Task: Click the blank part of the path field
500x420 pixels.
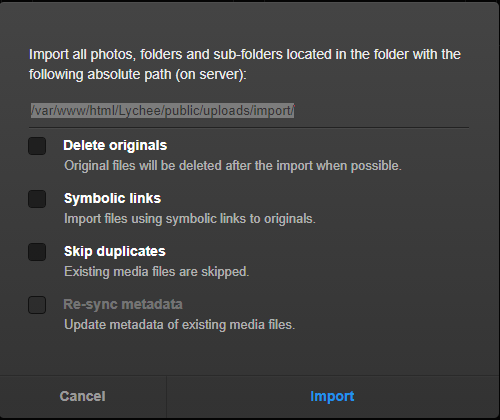Action: click(x=382, y=111)
